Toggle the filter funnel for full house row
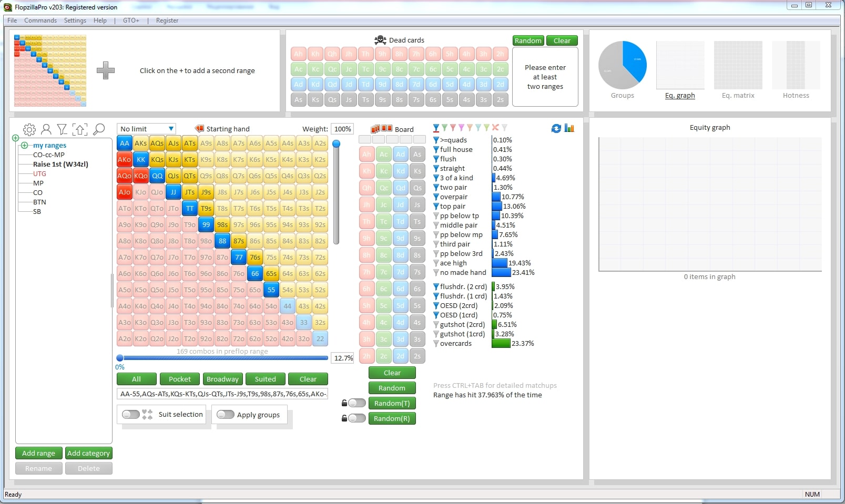 click(x=436, y=150)
